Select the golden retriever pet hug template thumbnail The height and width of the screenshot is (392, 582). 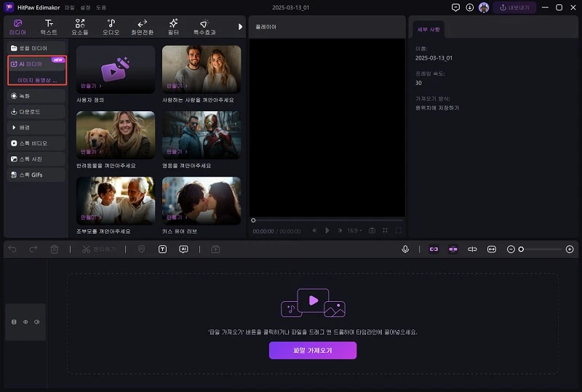pyautogui.click(x=116, y=135)
